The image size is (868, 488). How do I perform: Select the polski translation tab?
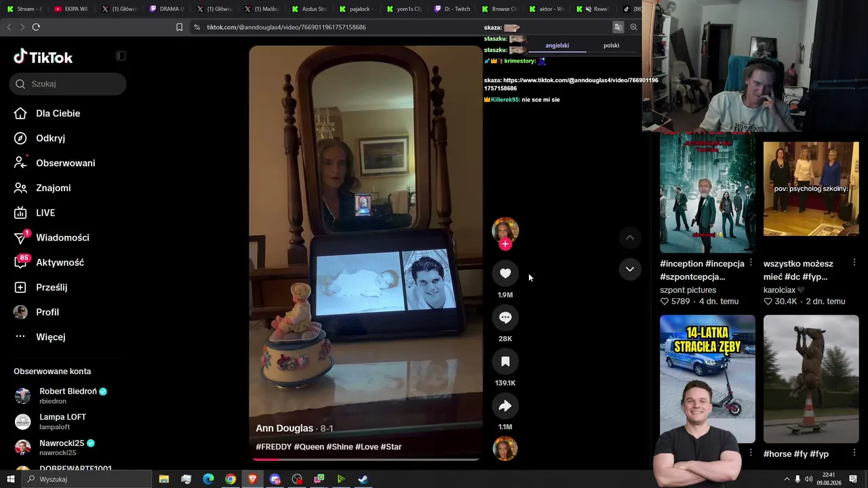coord(611,45)
